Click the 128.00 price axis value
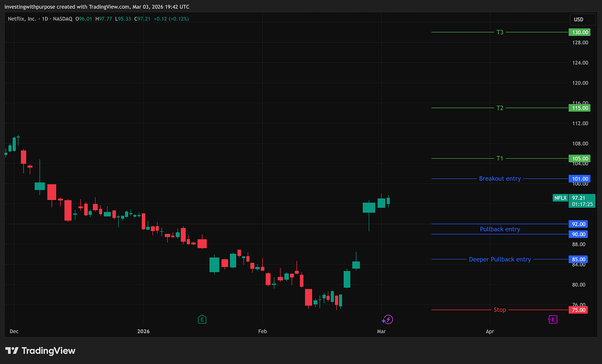 (x=580, y=43)
